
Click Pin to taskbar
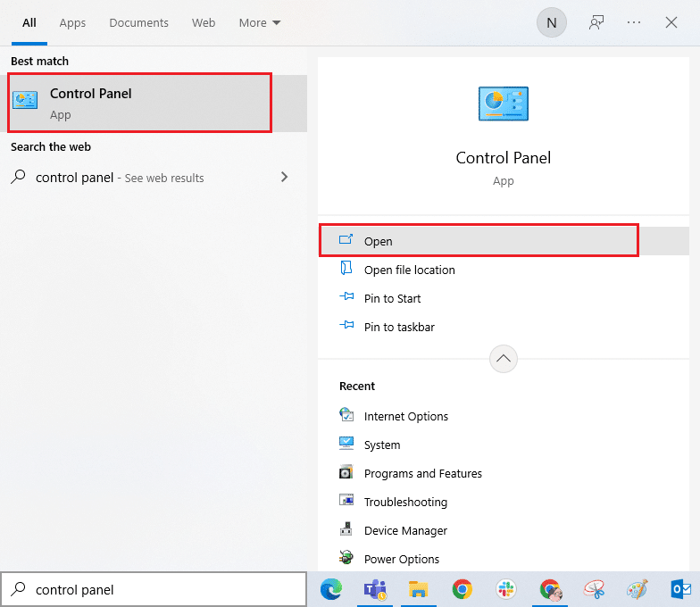(x=504, y=327)
